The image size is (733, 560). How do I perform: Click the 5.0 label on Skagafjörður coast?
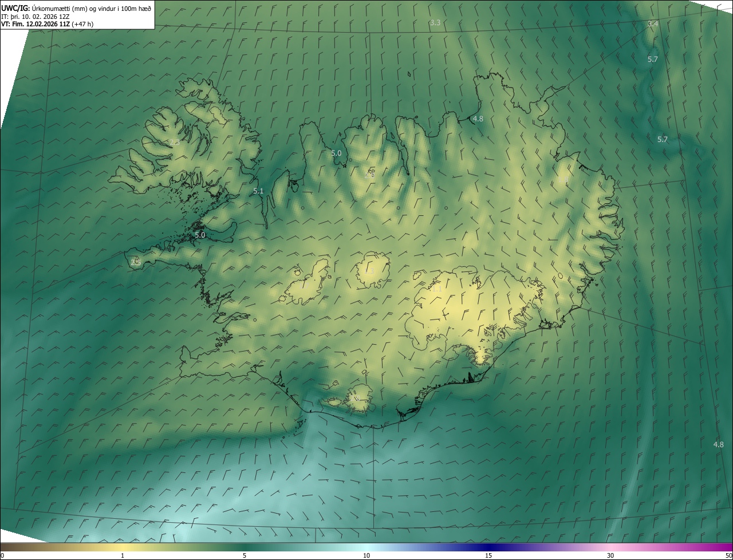coord(336,153)
